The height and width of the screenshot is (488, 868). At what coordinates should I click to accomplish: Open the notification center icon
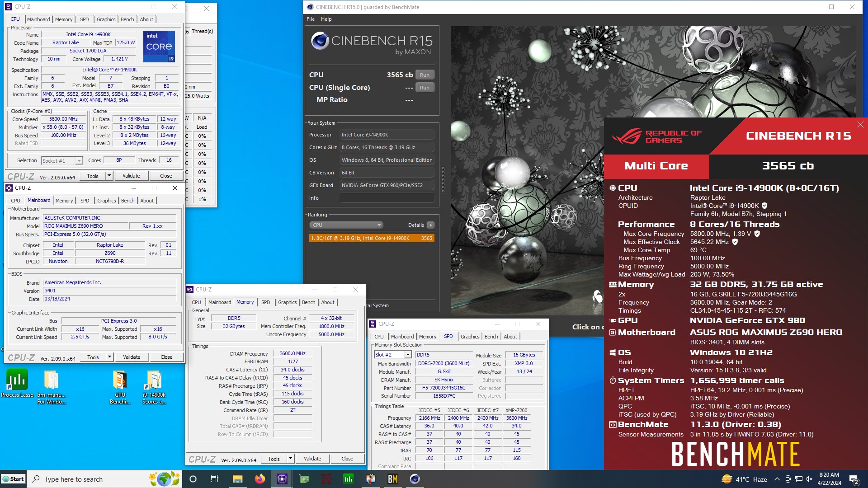[x=854, y=479]
